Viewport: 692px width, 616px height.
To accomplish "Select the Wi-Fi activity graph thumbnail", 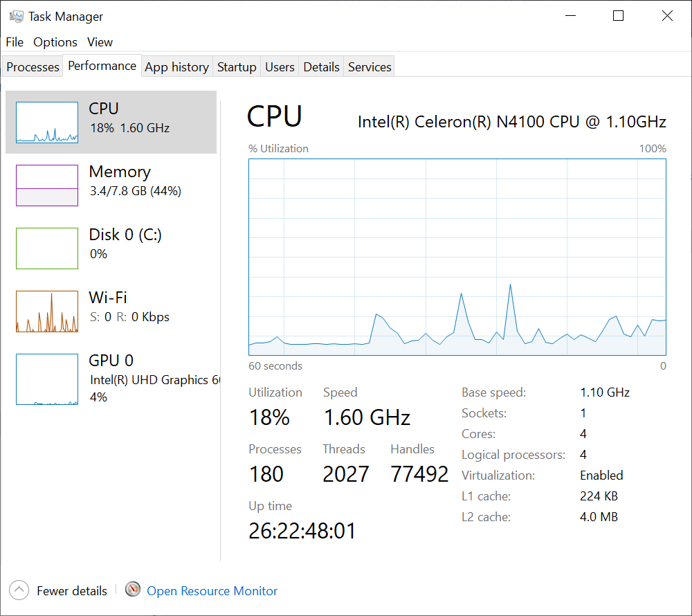I will pyautogui.click(x=47, y=311).
